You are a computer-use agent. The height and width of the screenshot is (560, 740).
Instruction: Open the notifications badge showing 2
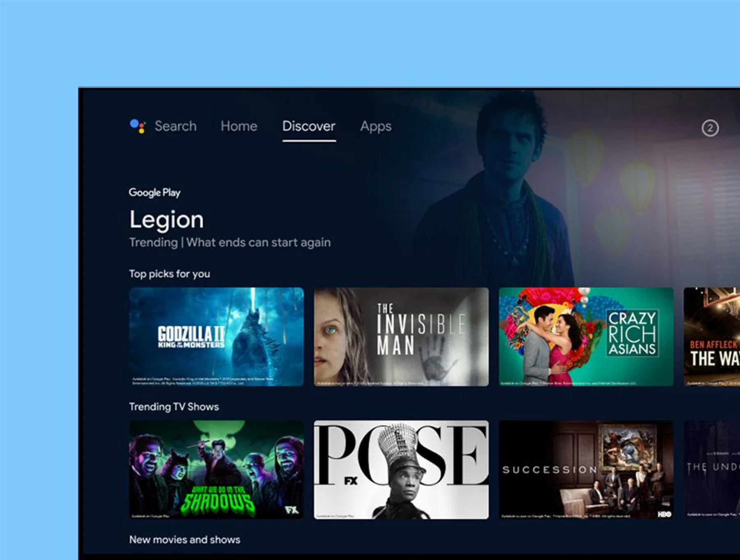click(x=710, y=128)
